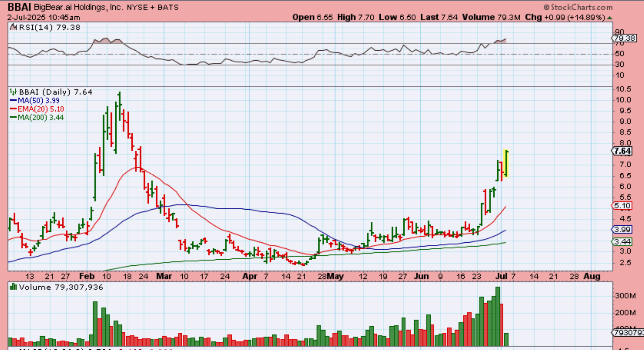
Task: Click the RSI(14) indicator icon
Action: [13, 27]
